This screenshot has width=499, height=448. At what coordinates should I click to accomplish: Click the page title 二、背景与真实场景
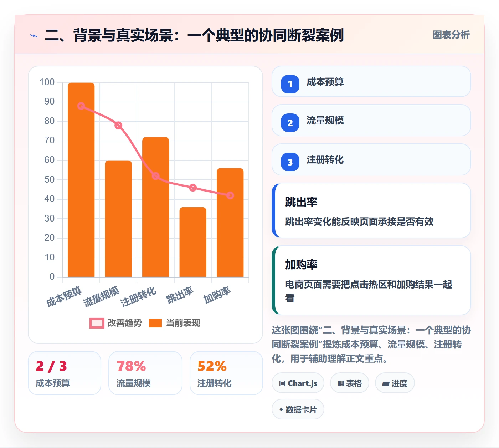(194, 35)
